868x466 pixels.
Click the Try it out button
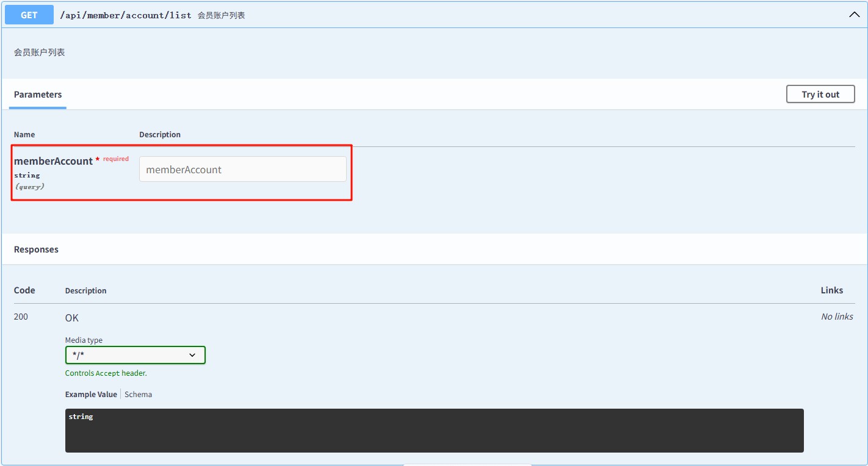pos(820,95)
